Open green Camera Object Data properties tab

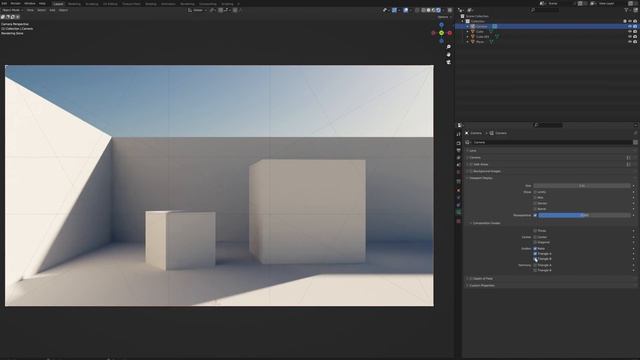[458, 212]
